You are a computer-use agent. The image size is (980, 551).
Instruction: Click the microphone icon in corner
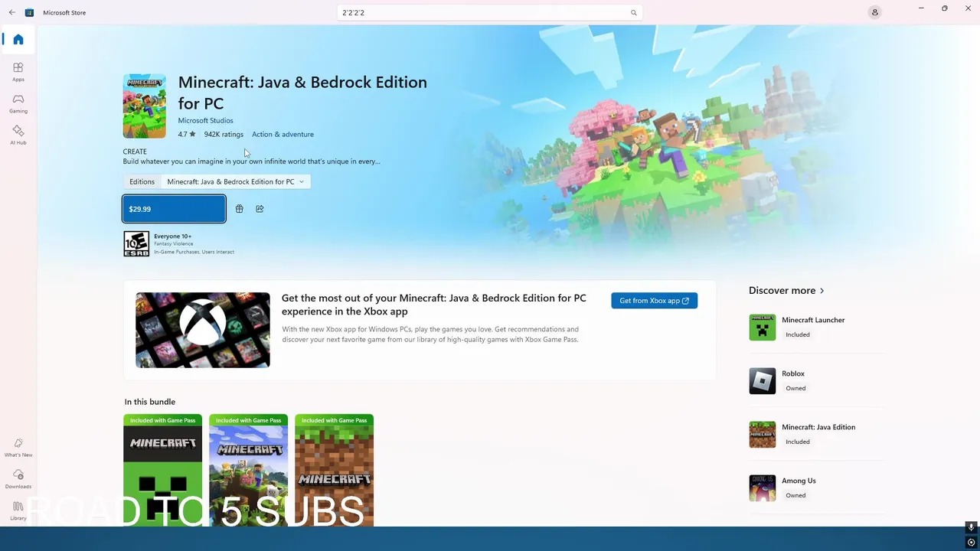(971, 527)
